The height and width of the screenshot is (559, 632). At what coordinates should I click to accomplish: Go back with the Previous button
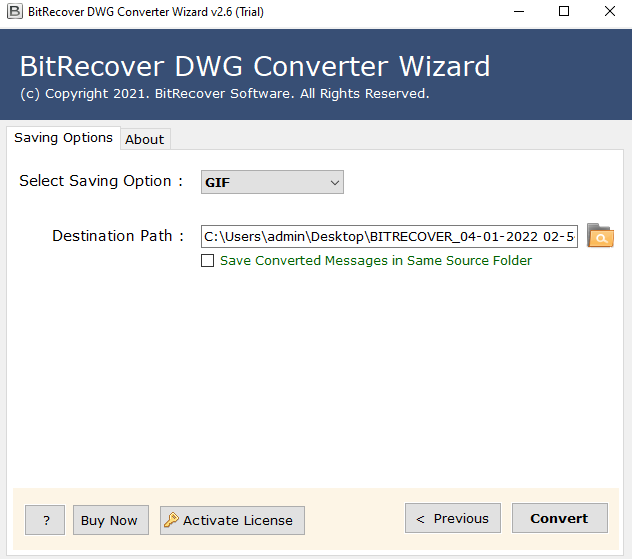point(453,518)
